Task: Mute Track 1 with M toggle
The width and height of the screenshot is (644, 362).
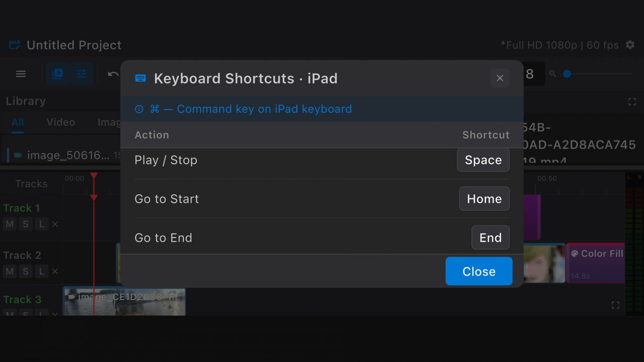Action: pyautogui.click(x=9, y=224)
